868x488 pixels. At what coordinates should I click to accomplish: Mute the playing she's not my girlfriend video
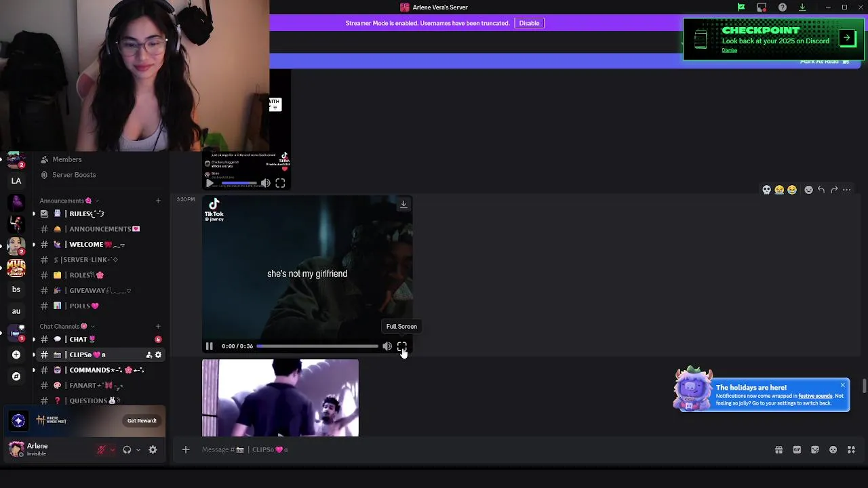tap(387, 346)
